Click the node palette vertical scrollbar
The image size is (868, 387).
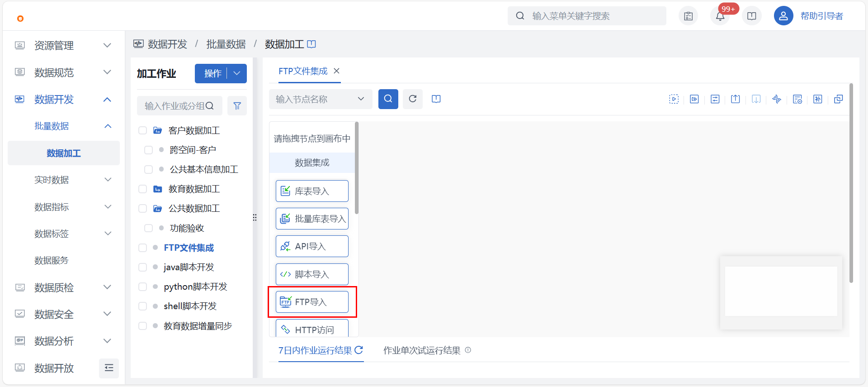357,168
